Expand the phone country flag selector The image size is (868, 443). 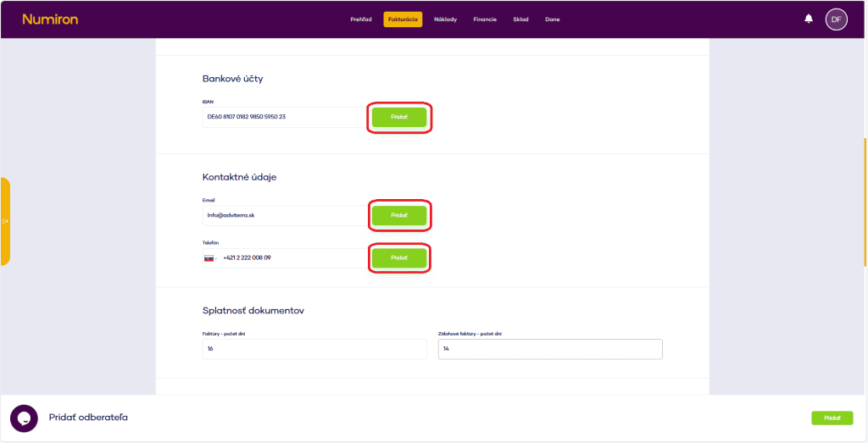pyautogui.click(x=209, y=257)
